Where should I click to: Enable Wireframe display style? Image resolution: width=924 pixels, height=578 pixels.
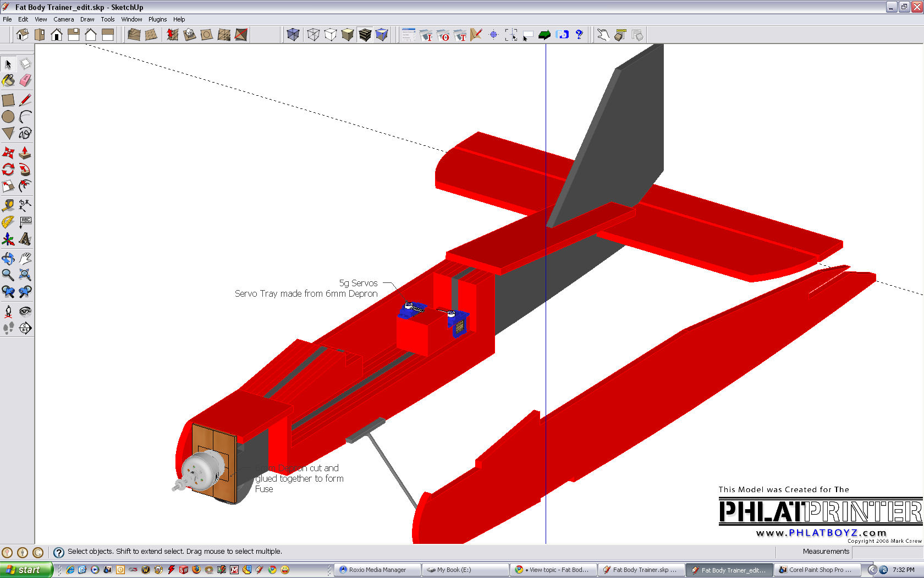point(313,35)
